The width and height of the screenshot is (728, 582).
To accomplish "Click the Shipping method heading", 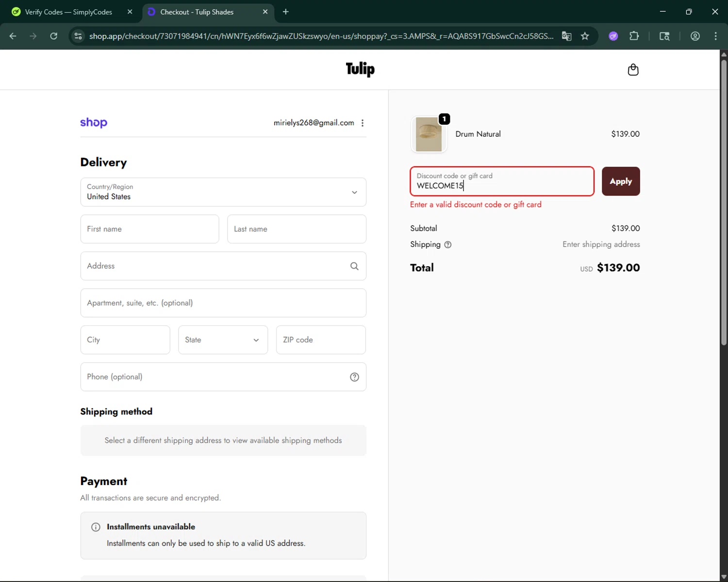I will [116, 412].
